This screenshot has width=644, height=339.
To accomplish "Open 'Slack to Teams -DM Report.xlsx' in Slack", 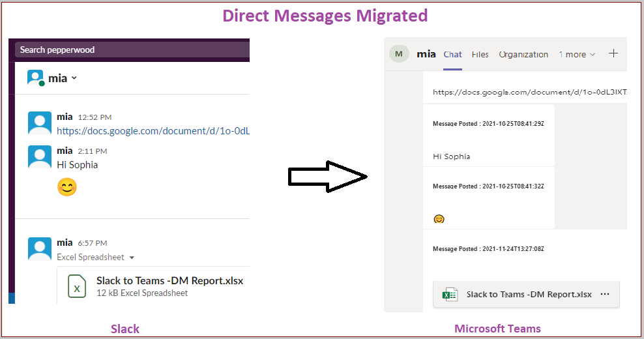I will 169,280.
